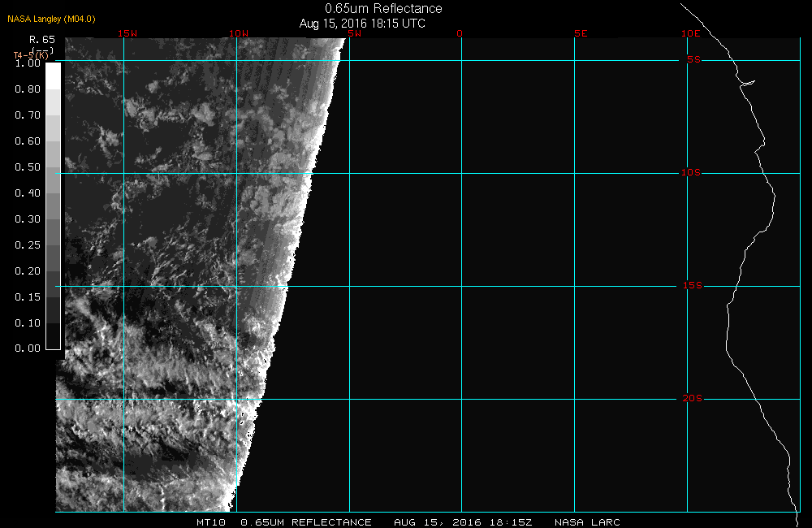Click the 'NASA Langley (M04.0)' label

click(51, 19)
